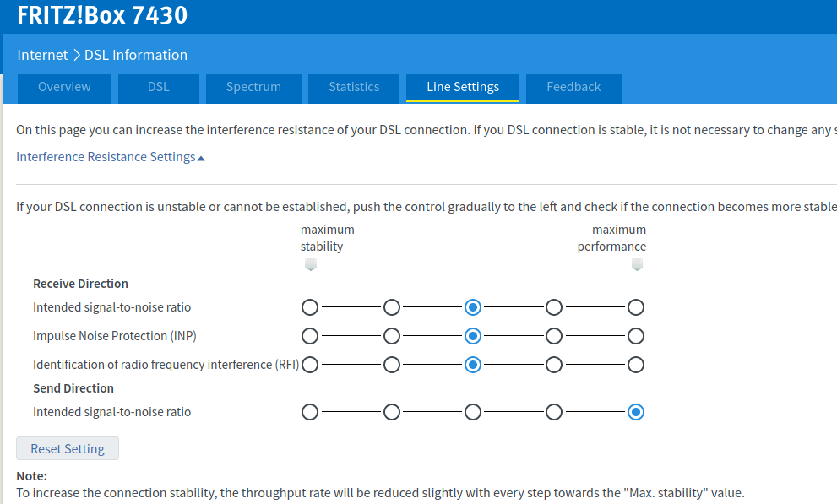Set send signal-to-noise ratio to middle option
The image size is (837, 504).
[x=473, y=412]
